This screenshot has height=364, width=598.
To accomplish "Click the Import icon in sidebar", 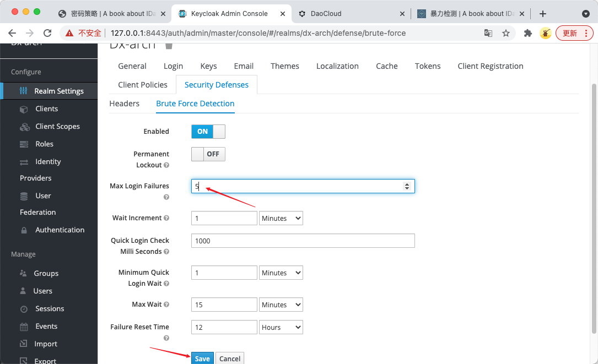I will (23, 344).
